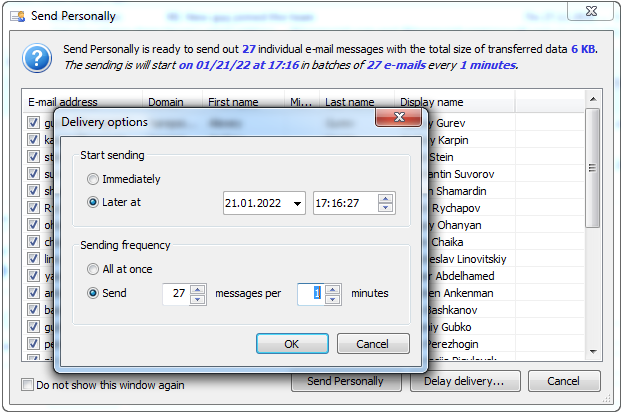
Task: Click the blue question mark help icon
Action: tap(37, 58)
